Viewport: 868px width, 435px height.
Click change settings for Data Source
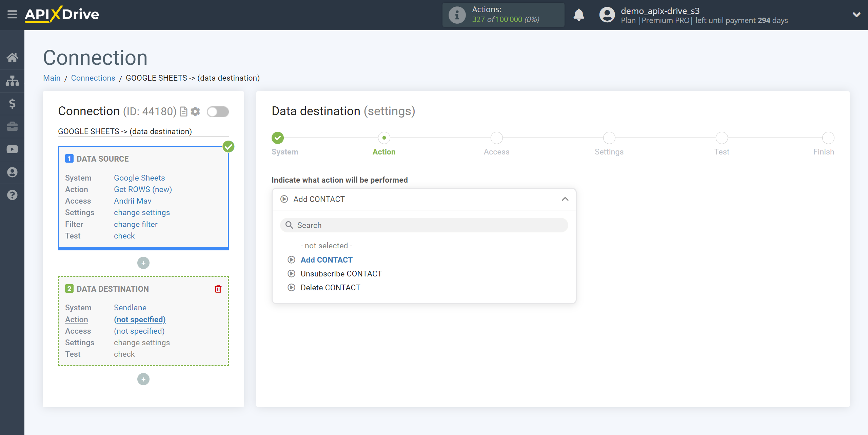point(141,212)
